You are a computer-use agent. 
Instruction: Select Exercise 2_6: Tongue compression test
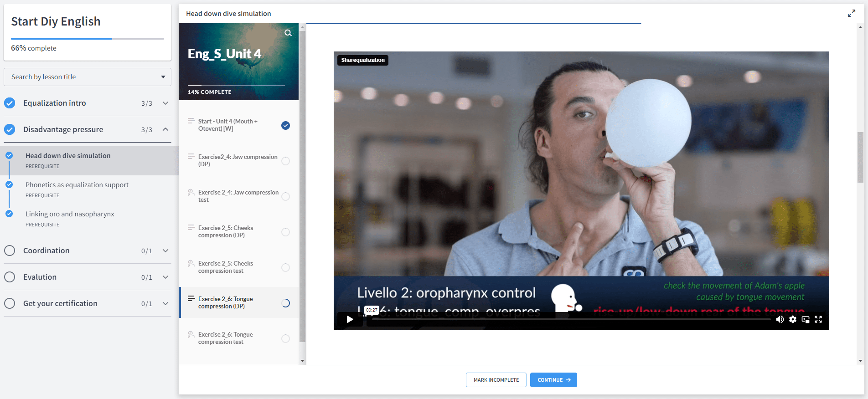225,338
